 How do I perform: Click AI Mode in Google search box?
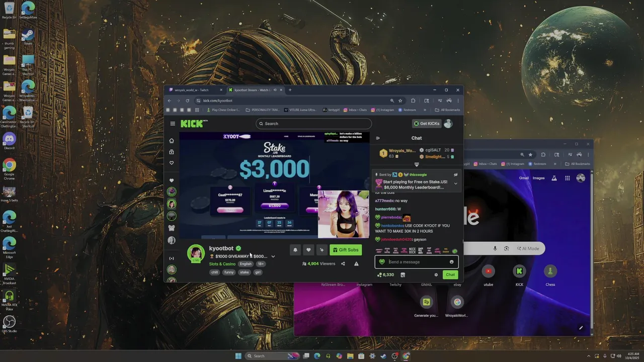coord(527,248)
